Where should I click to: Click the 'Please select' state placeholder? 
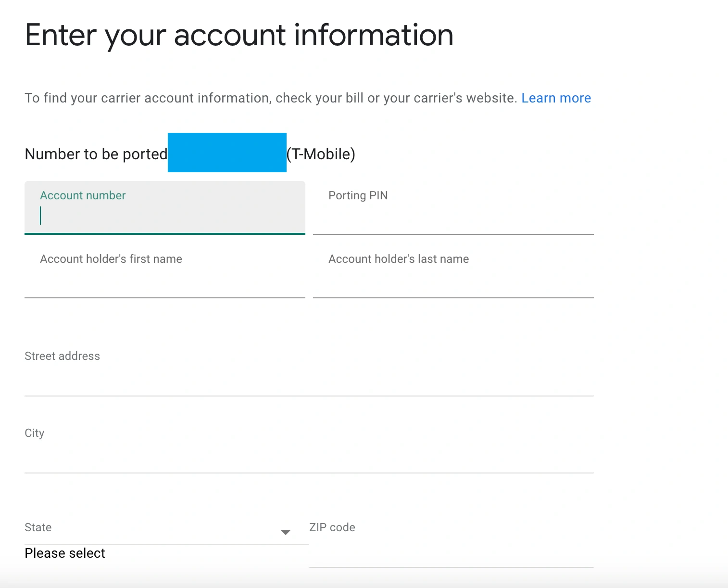[65, 553]
